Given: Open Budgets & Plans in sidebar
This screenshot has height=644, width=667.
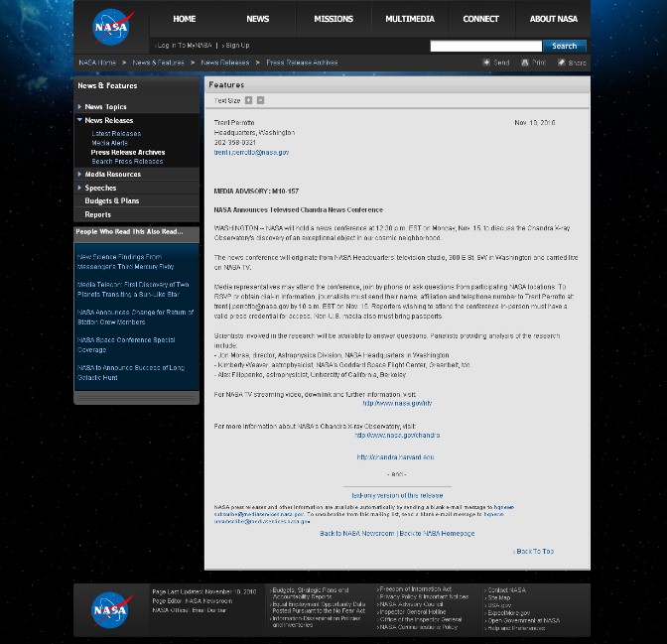Looking at the screenshot, I should click(112, 200).
